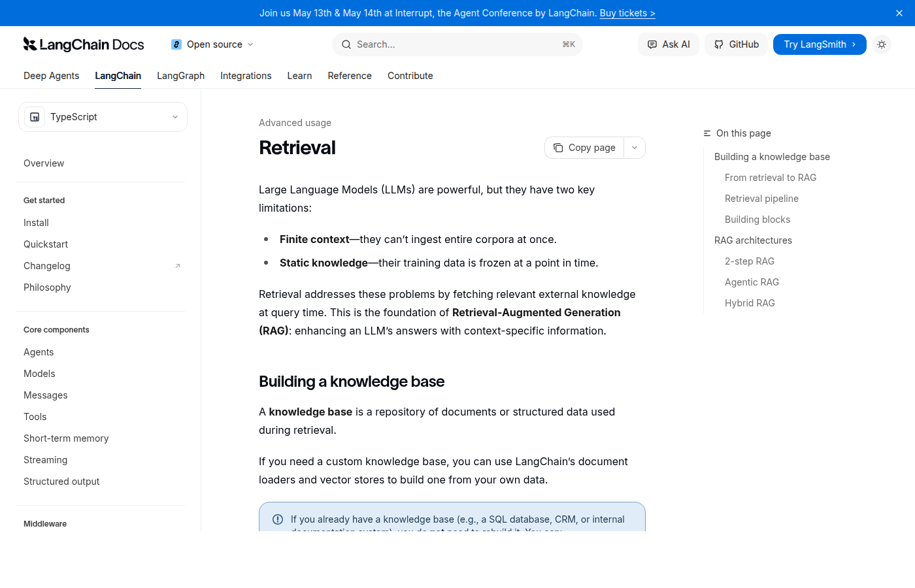Jump to RAG architectures section
Screen dimensions: 915x588
753,240
